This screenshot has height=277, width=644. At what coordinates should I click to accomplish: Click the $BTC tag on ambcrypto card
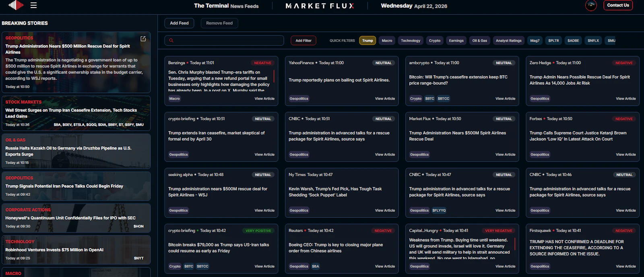coord(429,98)
